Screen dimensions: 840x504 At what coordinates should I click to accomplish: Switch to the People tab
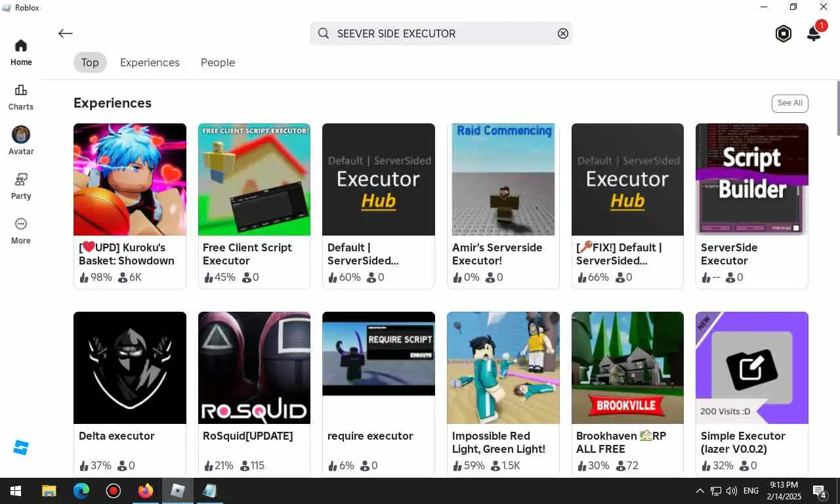coord(218,62)
